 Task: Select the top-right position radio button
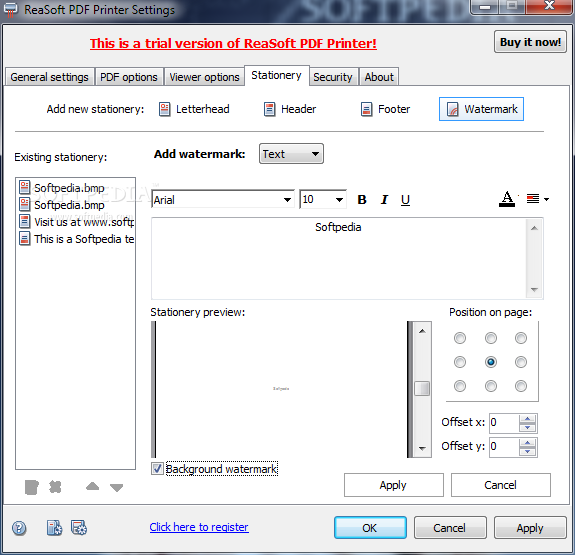[x=521, y=338]
